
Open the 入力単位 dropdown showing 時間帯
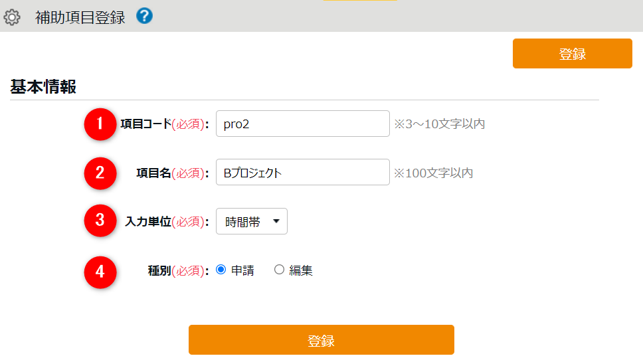coord(252,222)
